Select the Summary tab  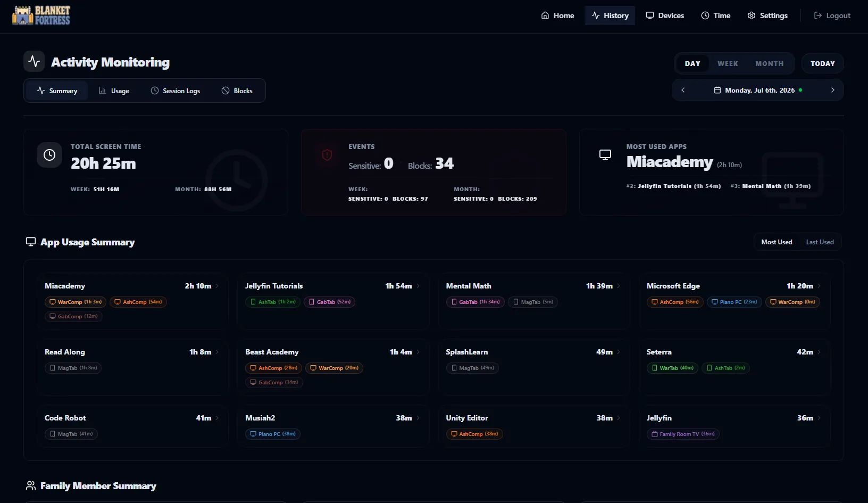(57, 91)
